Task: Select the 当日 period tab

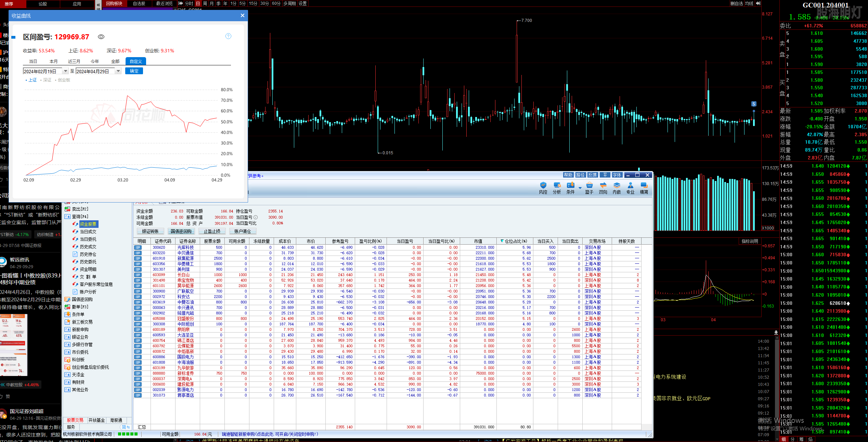Action: (33, 61)
